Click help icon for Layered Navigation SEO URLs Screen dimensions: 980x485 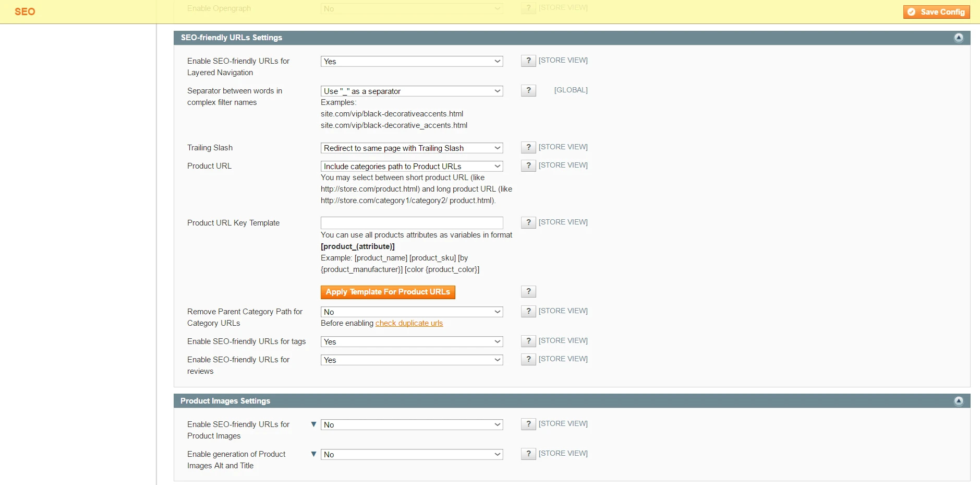coord(528,61)
